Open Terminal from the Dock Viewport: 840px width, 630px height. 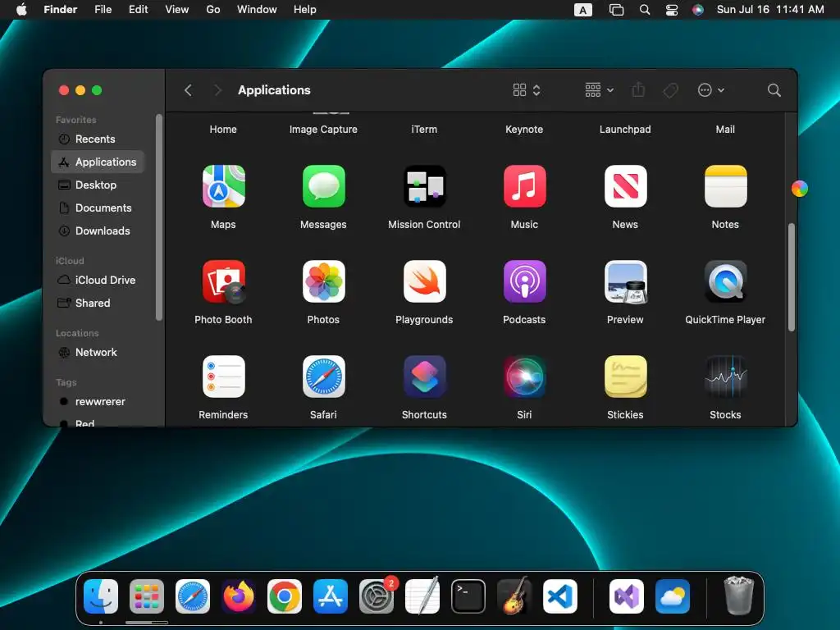pyautogui.click(x=468, y=596)
